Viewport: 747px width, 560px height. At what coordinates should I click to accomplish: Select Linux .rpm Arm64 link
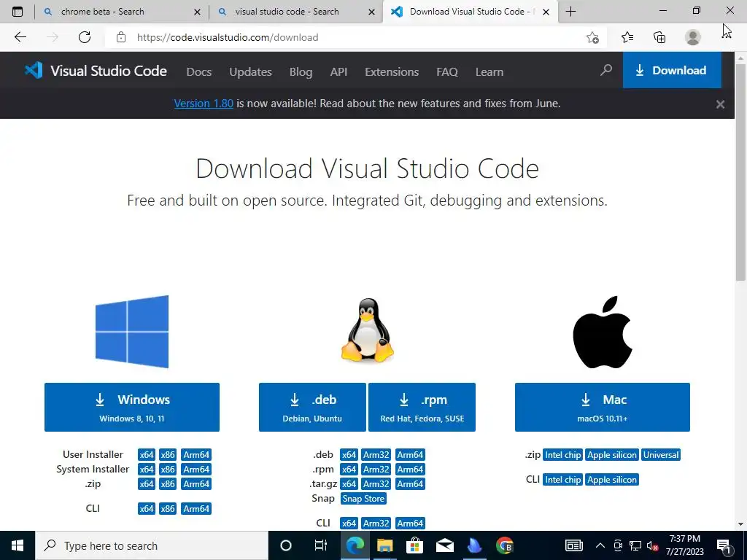[410, 470]
